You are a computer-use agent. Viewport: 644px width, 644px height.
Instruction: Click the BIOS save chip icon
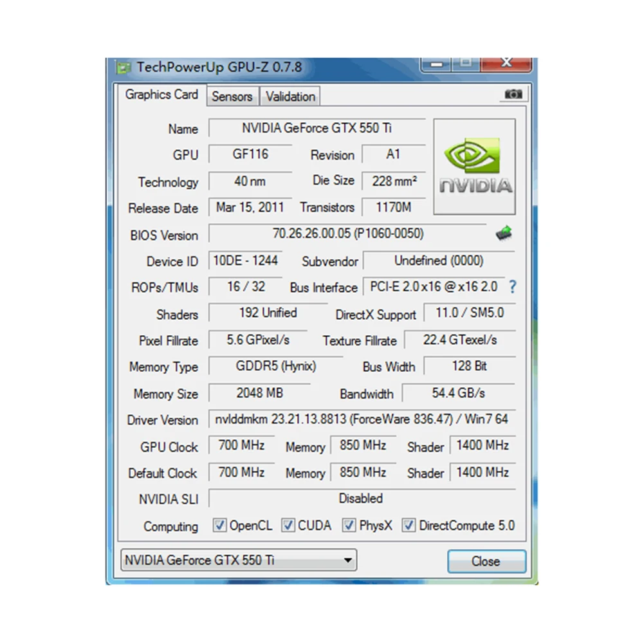504,233
